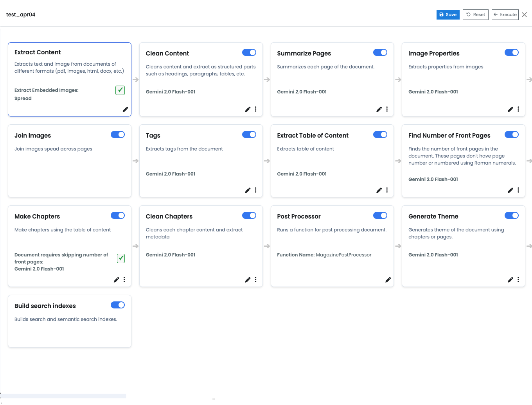Click the pencil icon on Make Chapters card

116,280
